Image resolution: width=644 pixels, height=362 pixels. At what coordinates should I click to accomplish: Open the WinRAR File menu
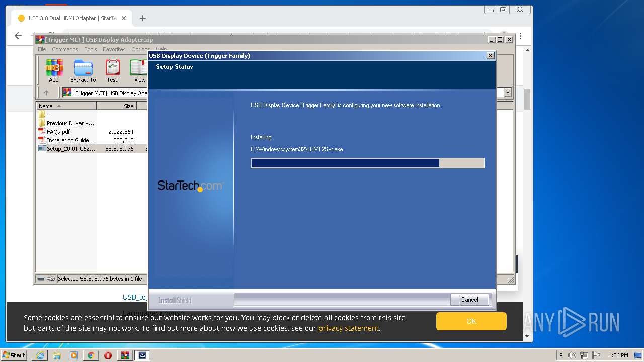42,49
